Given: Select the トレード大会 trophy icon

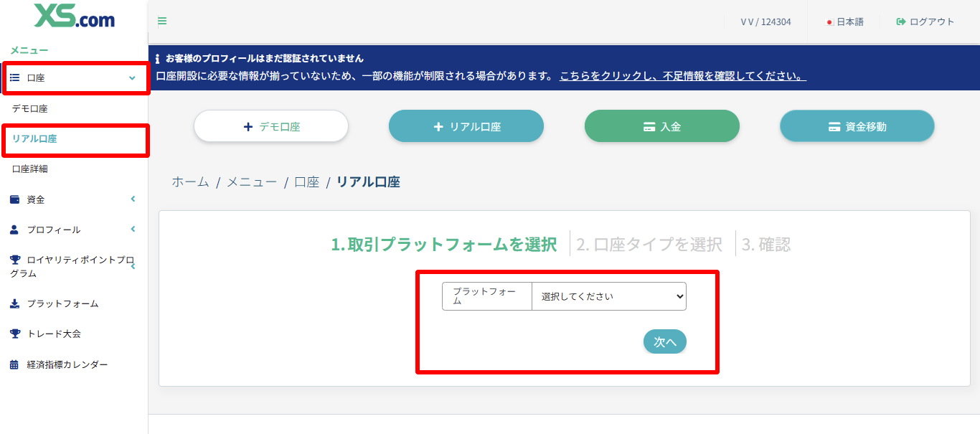Looking at the screenshot, I should pyautogui.click(x=15, y=334).
